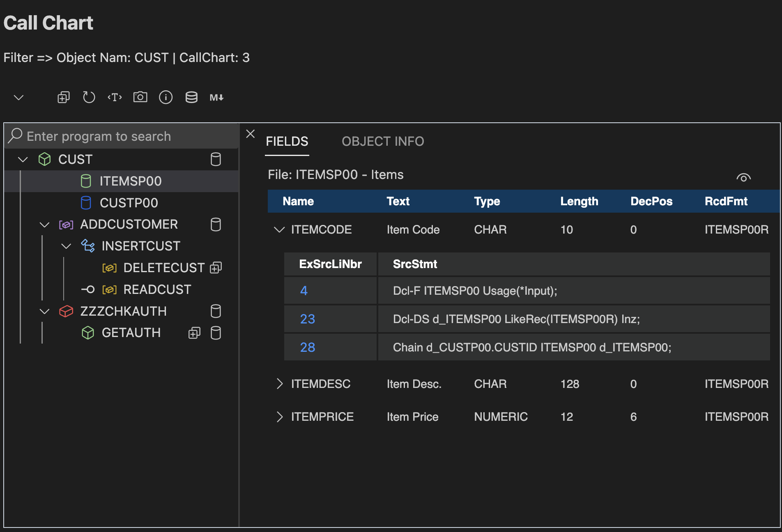The width and height of the screenshot is (782, 532).
Task: Open source line 28 link
Action: [x=307, y=347]
